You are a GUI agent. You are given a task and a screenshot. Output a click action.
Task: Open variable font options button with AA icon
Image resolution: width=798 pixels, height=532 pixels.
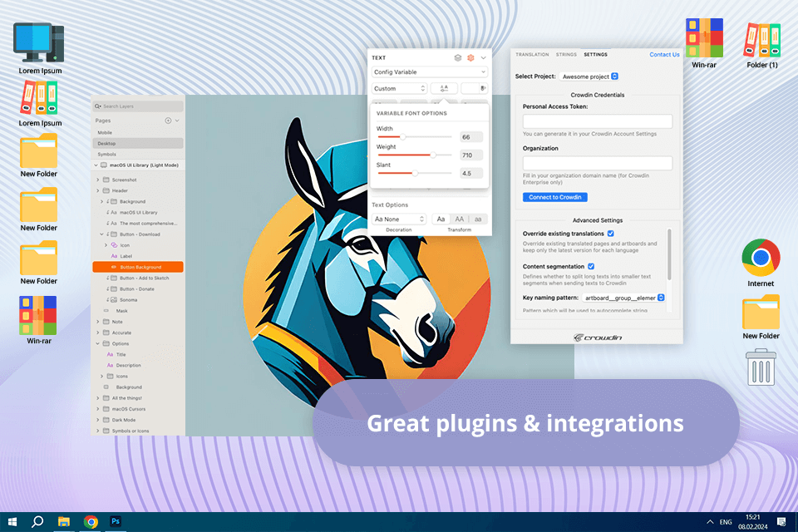[x=444, y=88]
